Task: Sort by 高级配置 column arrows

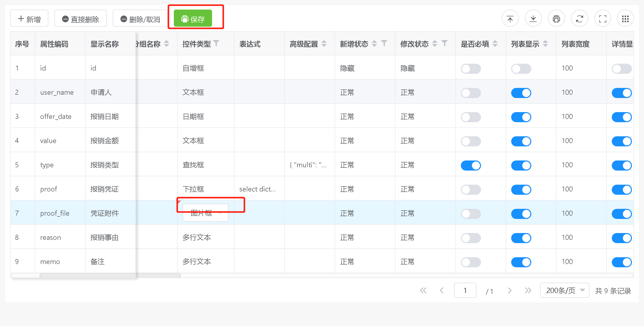Action: point(324,44)
